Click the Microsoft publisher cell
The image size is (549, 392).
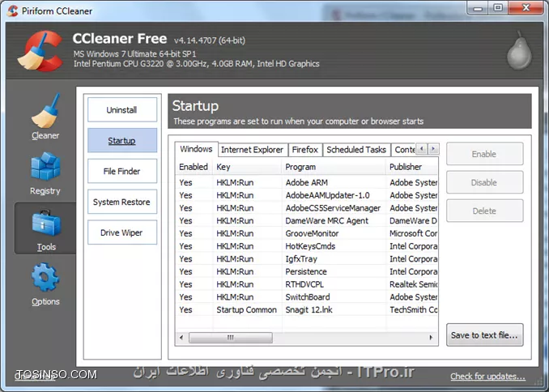[x=414, y=233]
